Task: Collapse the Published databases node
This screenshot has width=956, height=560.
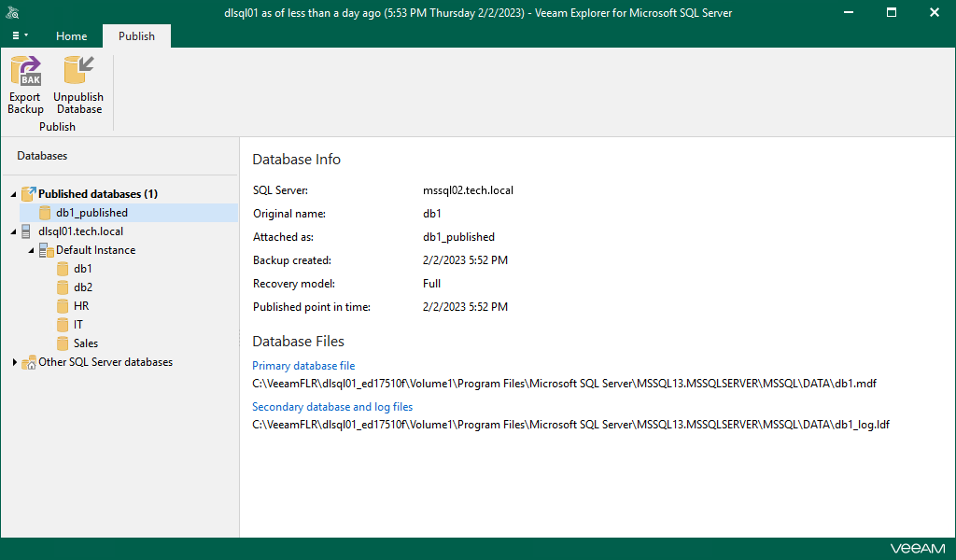Action: point(13,194)
